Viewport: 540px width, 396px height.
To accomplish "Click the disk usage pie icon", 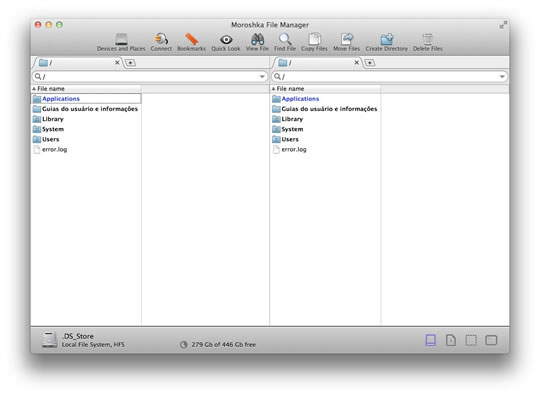I will click(x=184, y=344).
